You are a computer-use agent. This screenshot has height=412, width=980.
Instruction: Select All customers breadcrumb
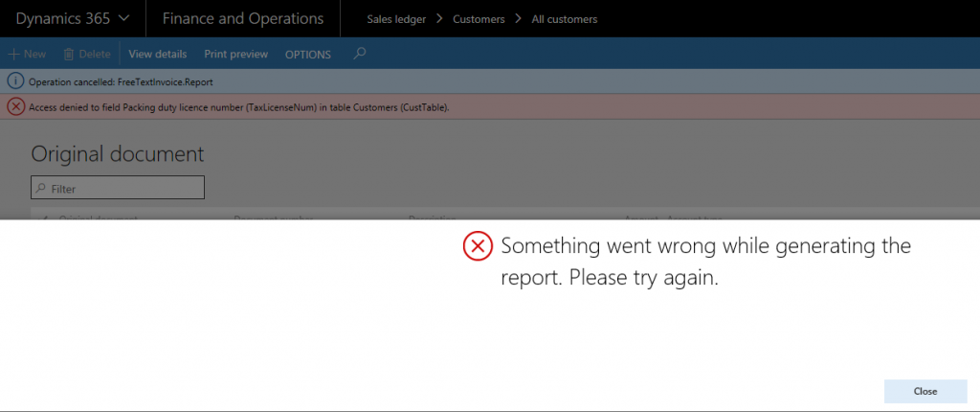coord(564,19)
